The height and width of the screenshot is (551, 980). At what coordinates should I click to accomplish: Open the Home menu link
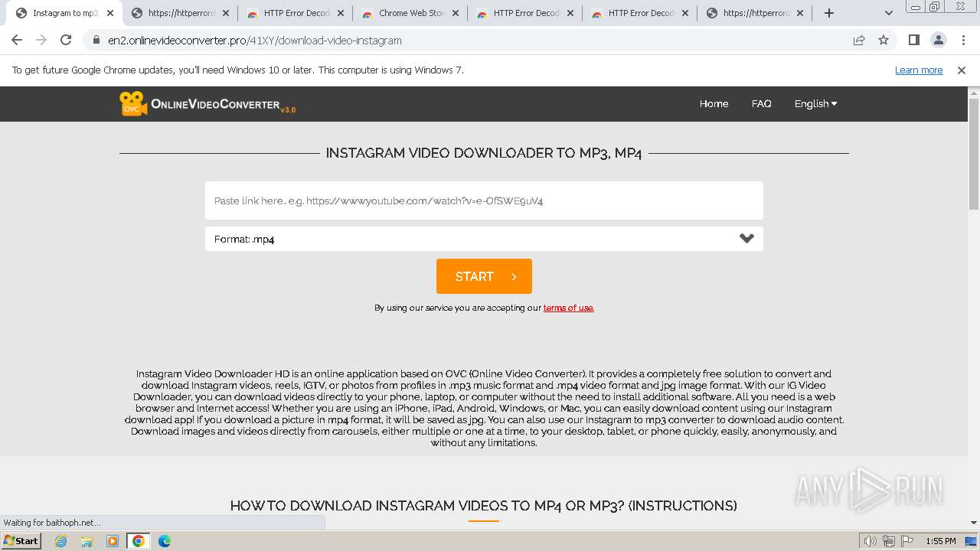coord(714,103)
